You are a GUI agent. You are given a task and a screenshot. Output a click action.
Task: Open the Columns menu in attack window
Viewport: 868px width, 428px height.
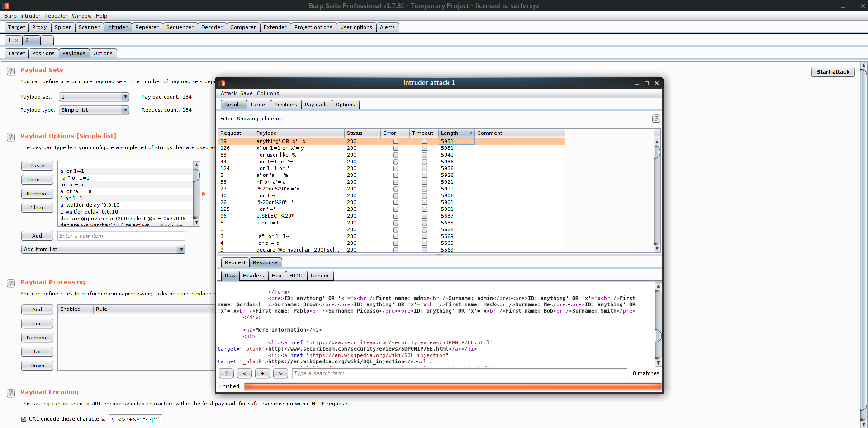tap(268, 93)
